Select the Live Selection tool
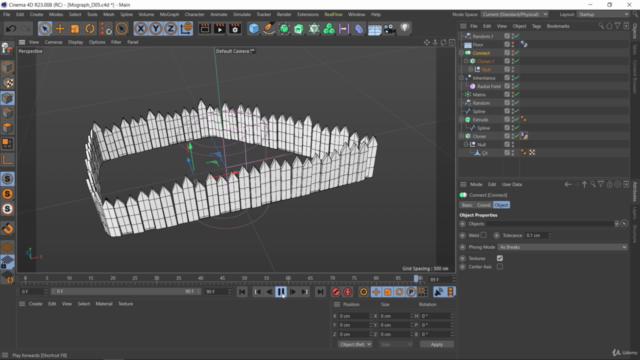This screenshot has height=360, width=640. click(x=45, y=29)
